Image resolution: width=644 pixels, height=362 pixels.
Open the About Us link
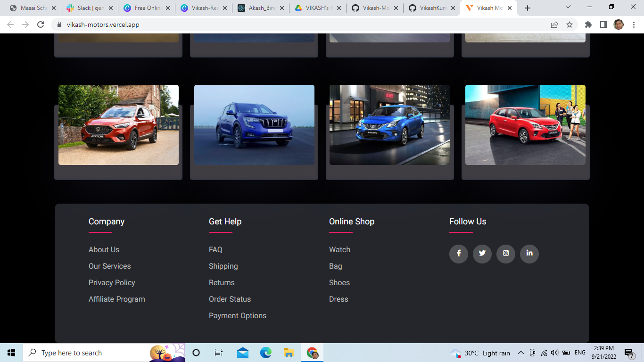pyautogui.click(x=104, y=249)
